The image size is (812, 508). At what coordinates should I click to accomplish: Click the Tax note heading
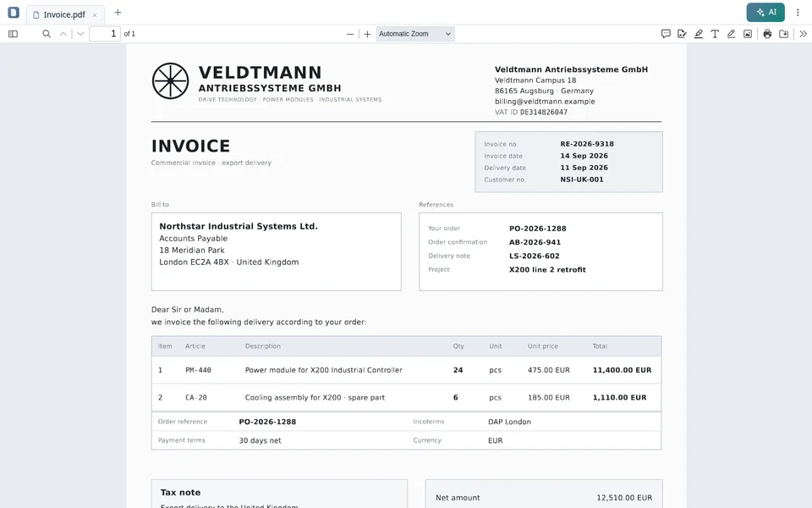click(x=180, y=493)
